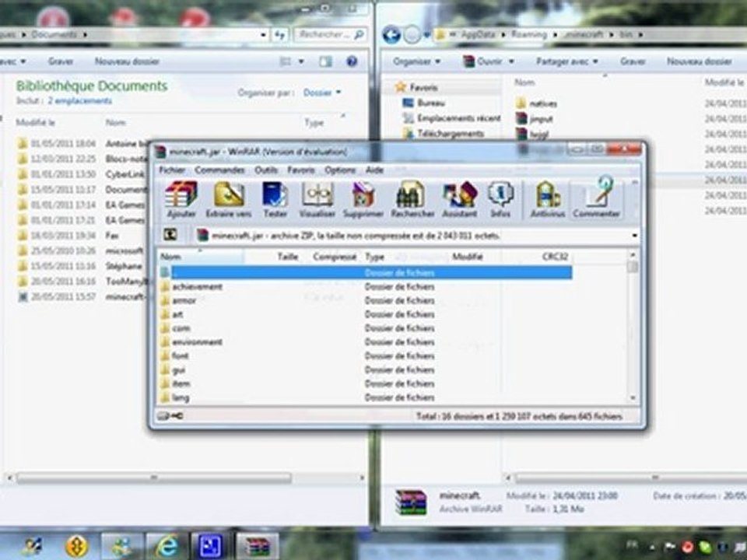747x560 pixels.
Task: Click the red tray icon in system tray
Action: [x=687, y=547]
